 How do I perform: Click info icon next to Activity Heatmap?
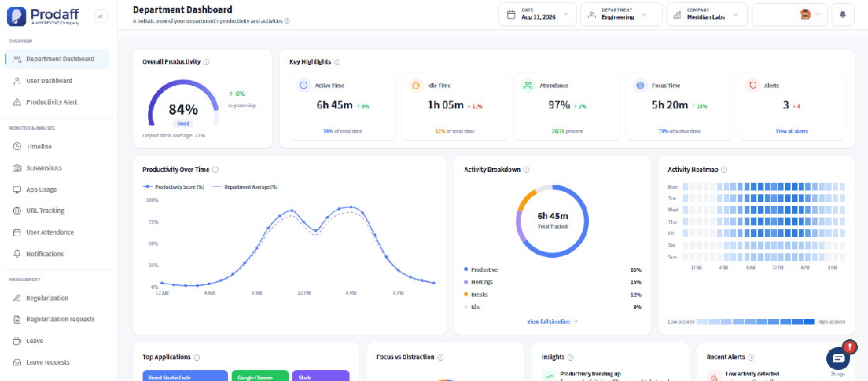(x=724, y=170)
